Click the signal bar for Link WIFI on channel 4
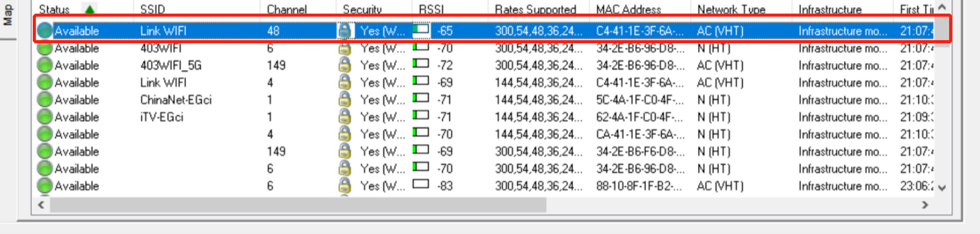This screenshot has width=980, height=234. [x=421, y=80]
